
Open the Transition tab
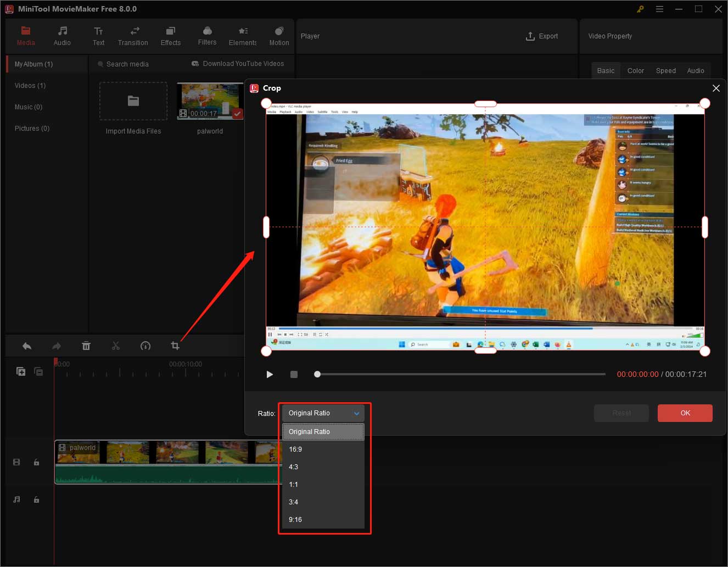pos(133,36)
